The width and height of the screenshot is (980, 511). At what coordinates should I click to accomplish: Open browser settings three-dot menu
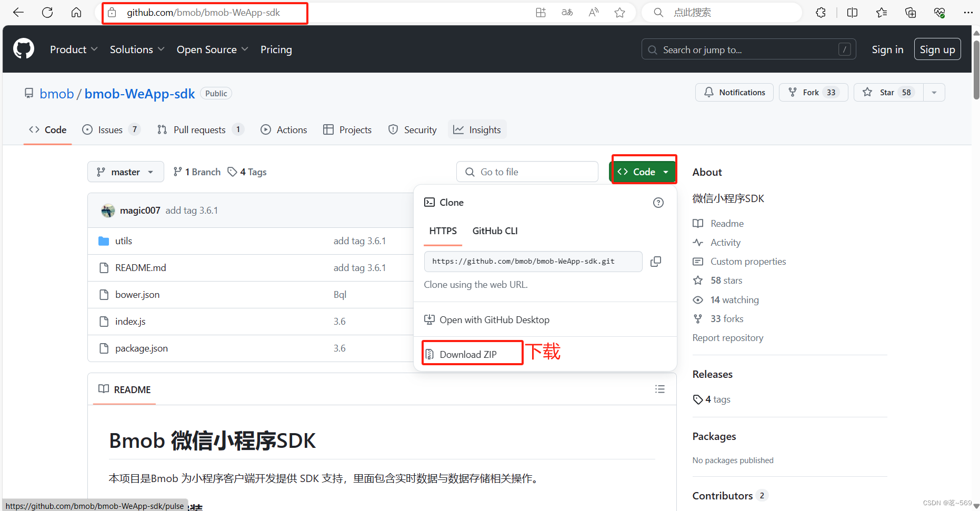[x=968, y=13]
